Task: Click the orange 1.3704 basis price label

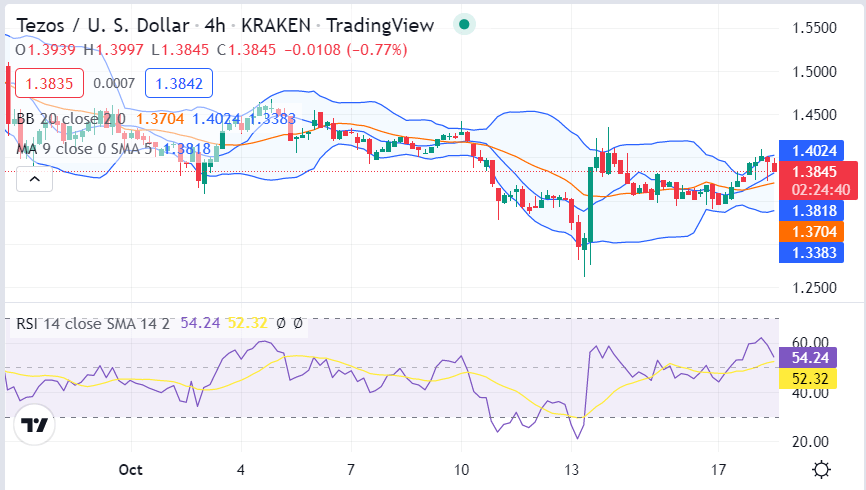Action: pyautogui.click(x=811, y=231)
